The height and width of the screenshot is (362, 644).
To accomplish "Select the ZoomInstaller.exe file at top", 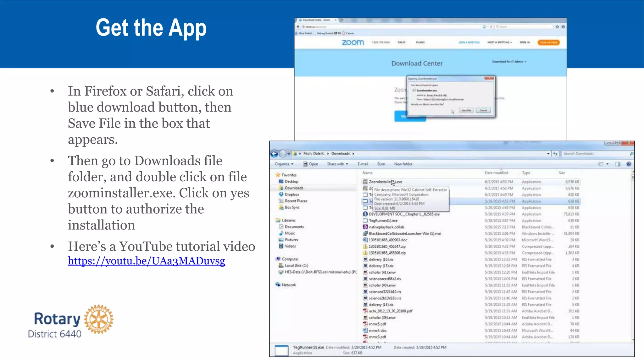I will [x=471, y=182].
